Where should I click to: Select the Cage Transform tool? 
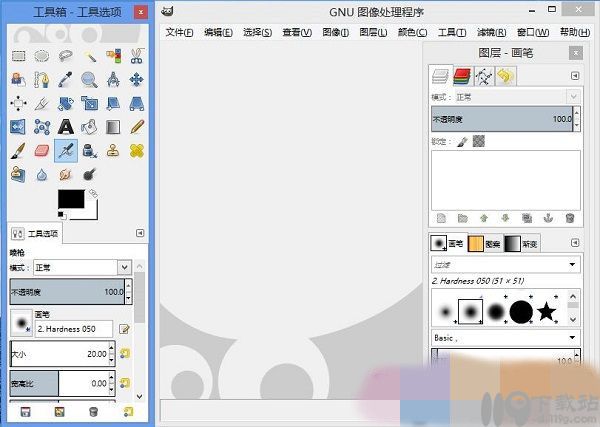pos(42,127)
